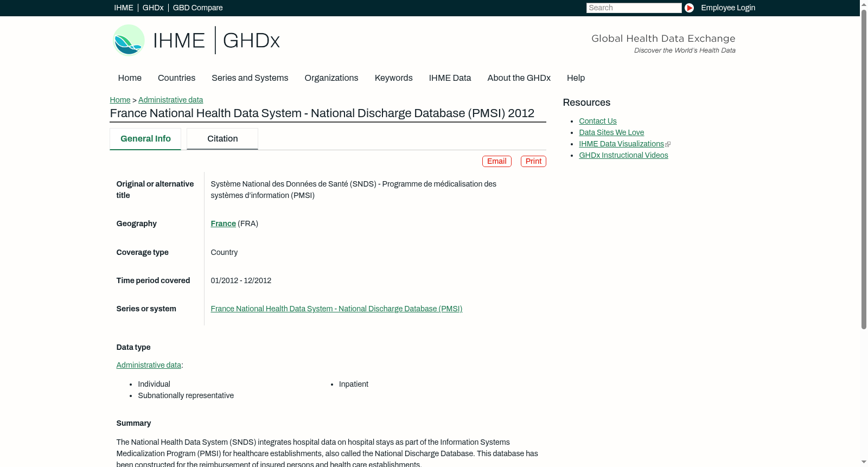This screenshot has height=467, width=868.
Task: Click the 'Summary' heading
Action: pos(133,423)
